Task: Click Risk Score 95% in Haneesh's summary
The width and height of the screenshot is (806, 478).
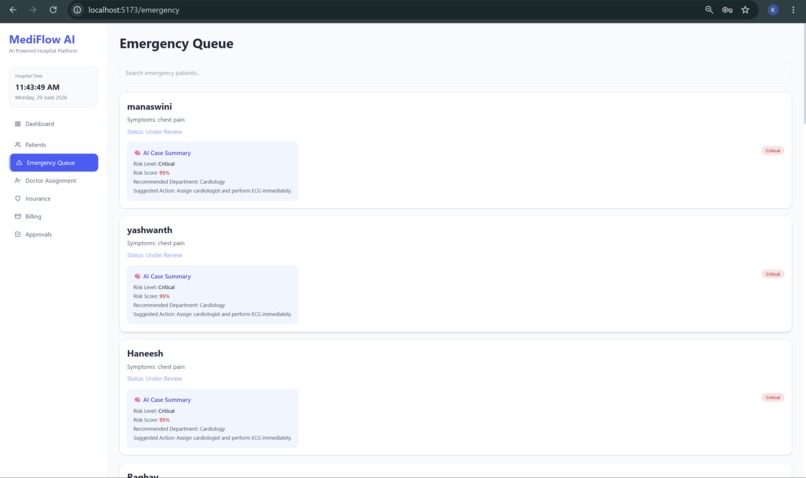Action: tap(151, 420)
